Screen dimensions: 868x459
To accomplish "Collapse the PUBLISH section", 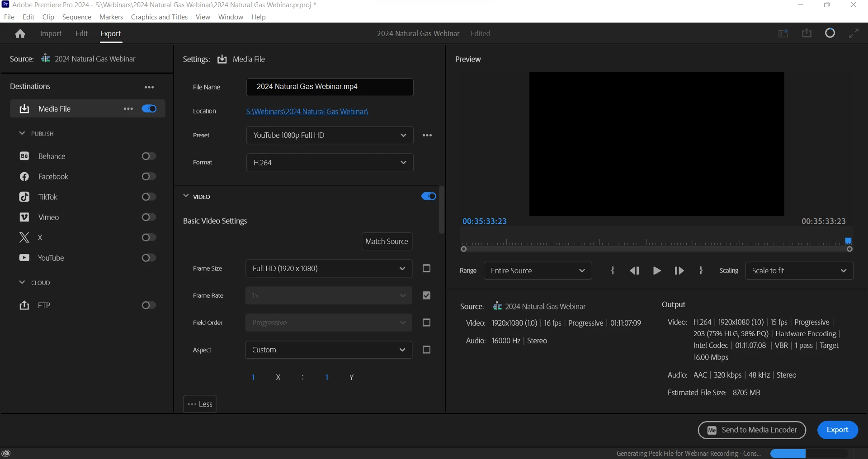I will point(22,133).
